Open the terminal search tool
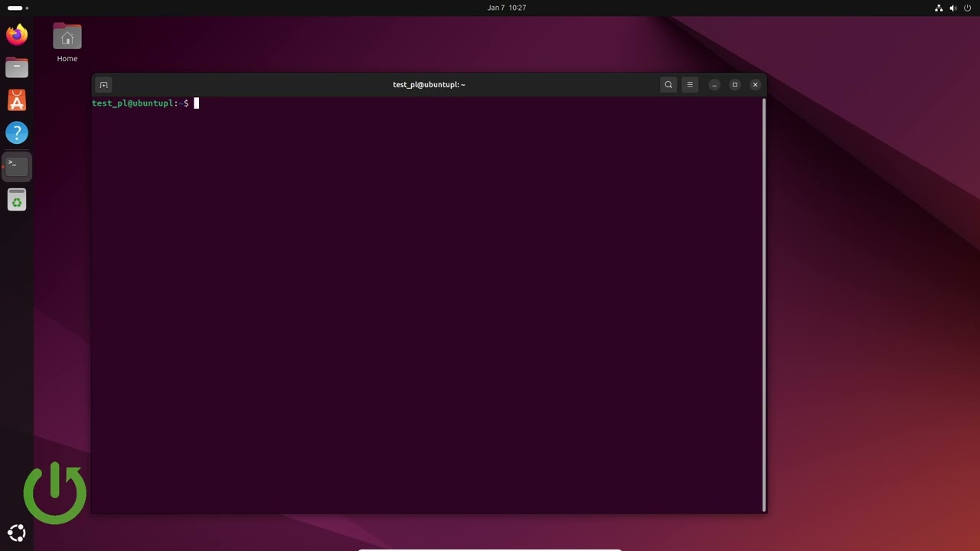 click(668, 85)
